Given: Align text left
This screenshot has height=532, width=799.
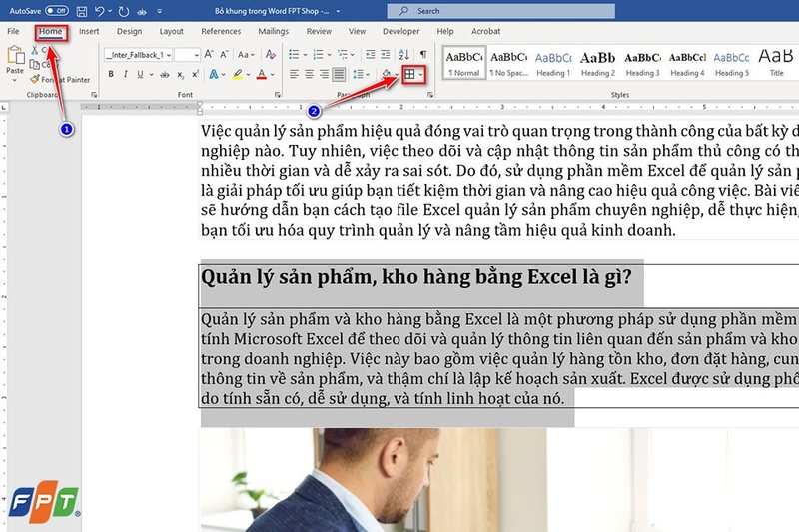Looking at the screenshot, I should click(294, 74).
